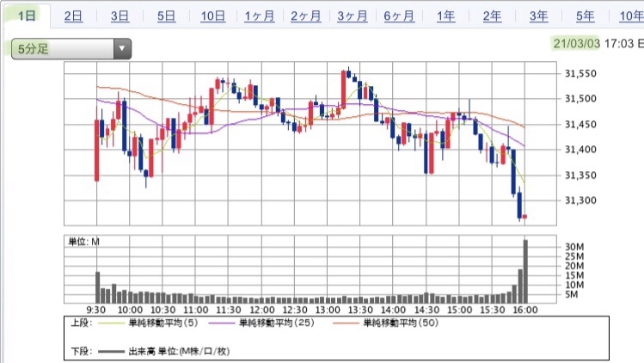Click the 12:00 time axis label

pos(261,310)
